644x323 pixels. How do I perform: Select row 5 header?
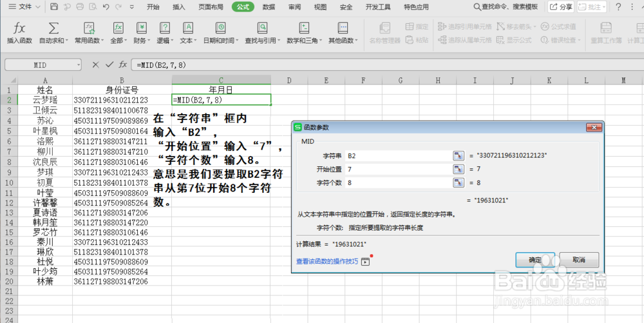(x=9, y=131)
